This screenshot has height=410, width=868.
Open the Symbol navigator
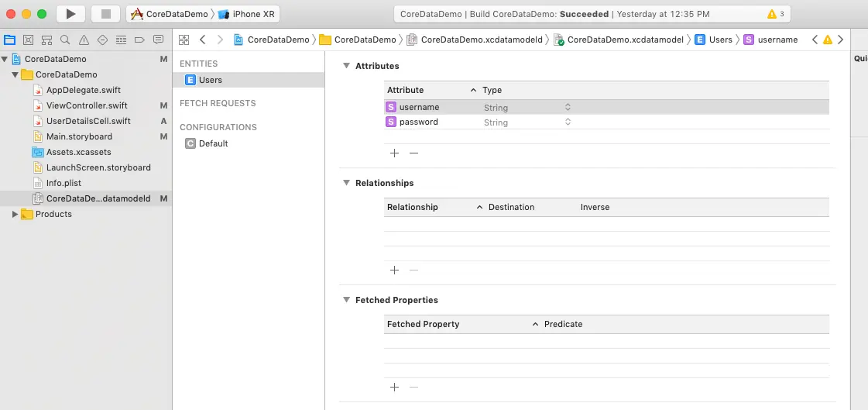[46, 40]
